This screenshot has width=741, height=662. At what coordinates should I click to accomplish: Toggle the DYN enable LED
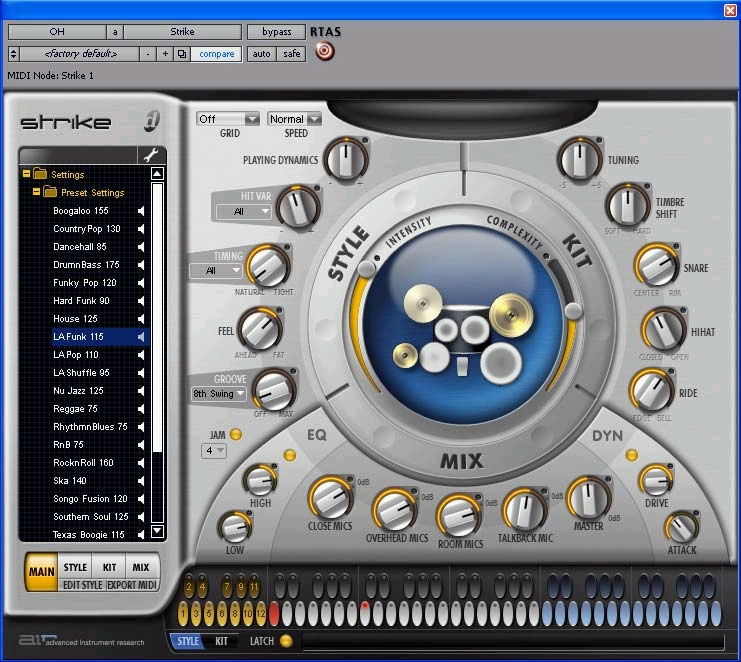pos(631,455)
